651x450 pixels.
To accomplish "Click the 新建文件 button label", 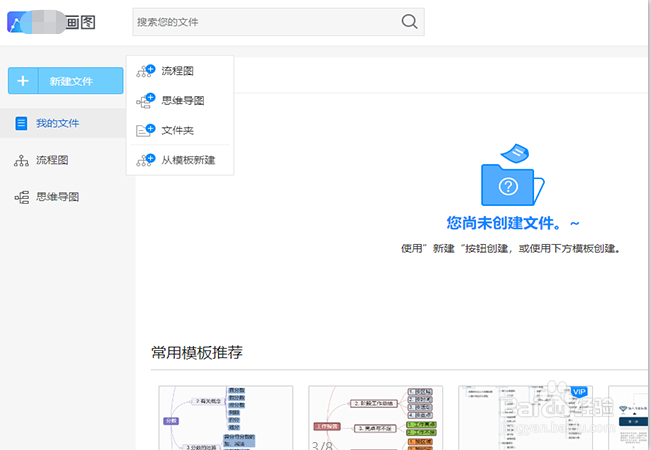I will point(71,81).
